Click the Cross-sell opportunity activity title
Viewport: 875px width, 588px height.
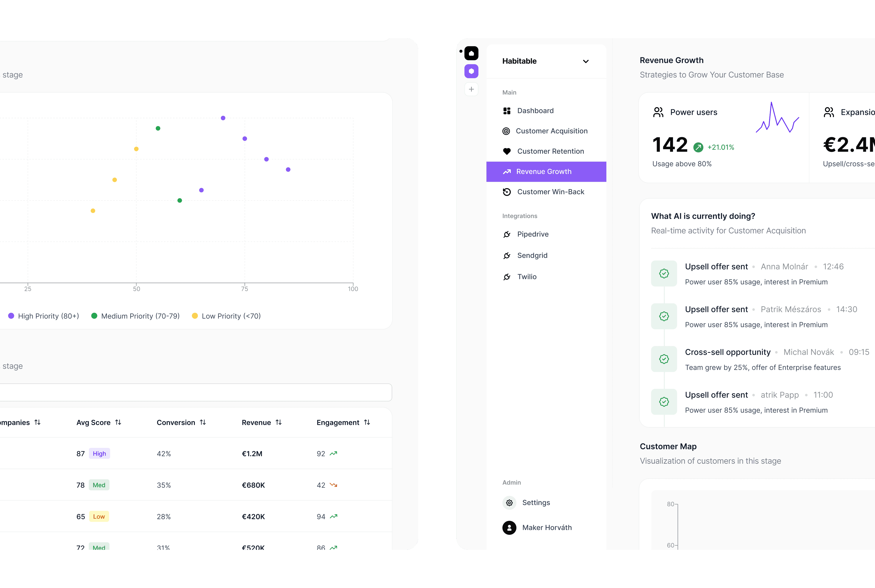[x=728, y=353]
